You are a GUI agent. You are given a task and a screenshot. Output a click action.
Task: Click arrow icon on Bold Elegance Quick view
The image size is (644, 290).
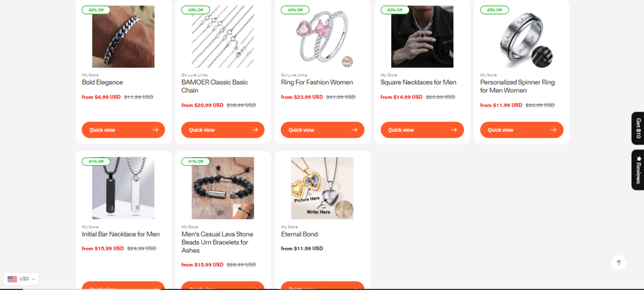155,130
